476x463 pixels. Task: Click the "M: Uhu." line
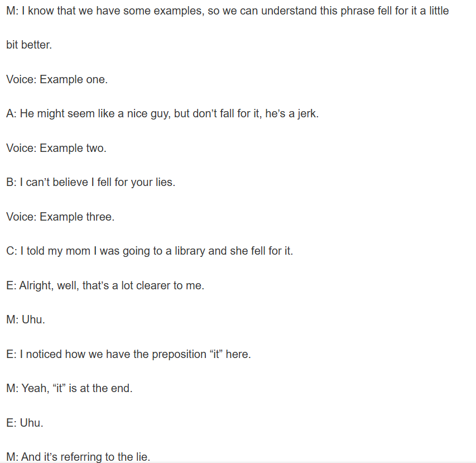26,319
